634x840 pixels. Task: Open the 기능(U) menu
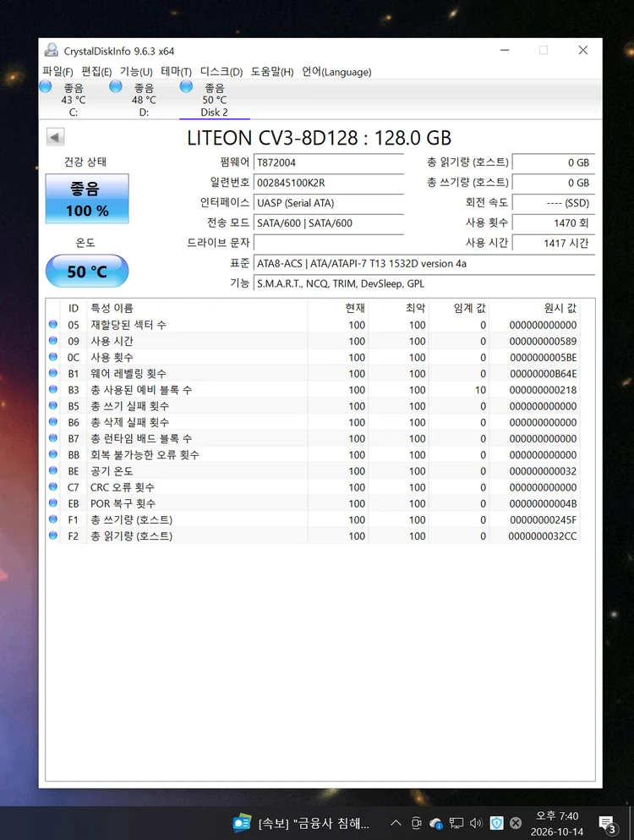(x=136, y=71)
